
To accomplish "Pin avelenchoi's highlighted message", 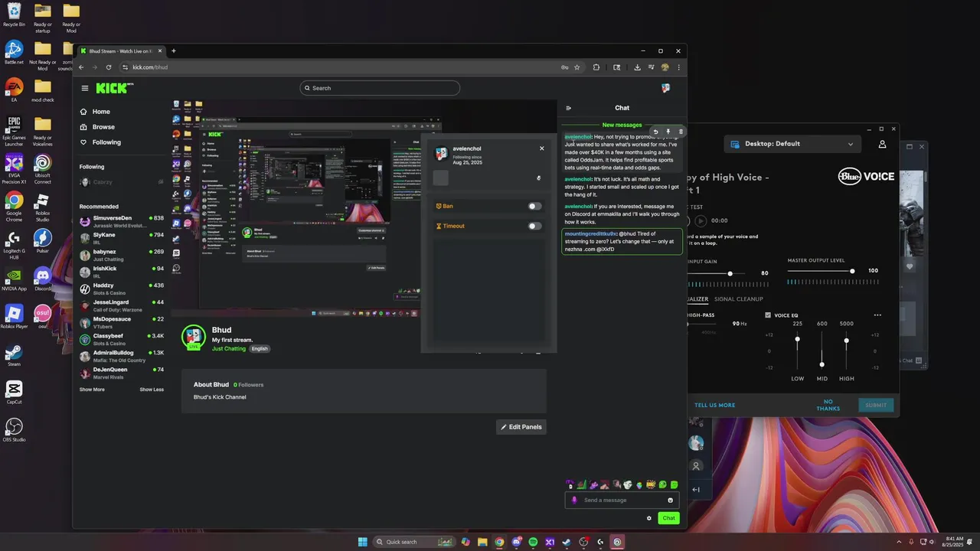I will (668, 132).
